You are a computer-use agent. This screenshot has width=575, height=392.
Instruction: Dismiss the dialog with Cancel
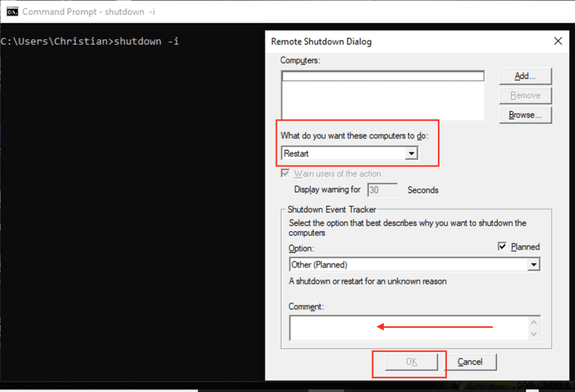point(471,362)
